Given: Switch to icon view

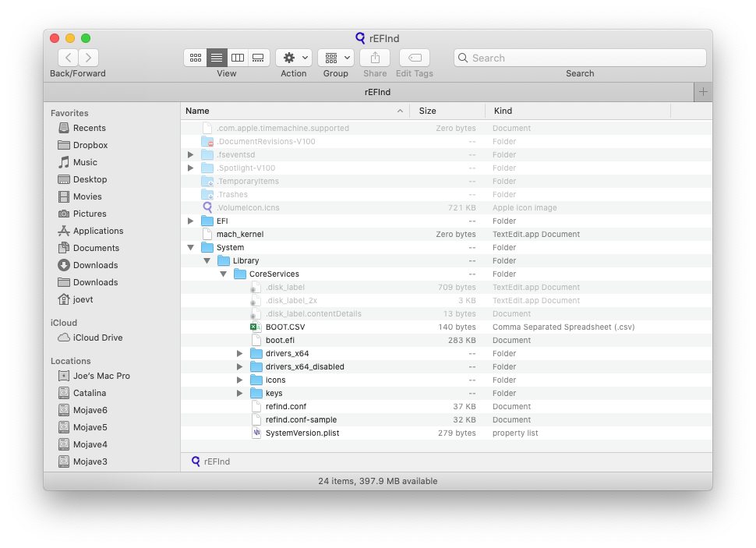Looking at the screenshot, I should 196,58.
